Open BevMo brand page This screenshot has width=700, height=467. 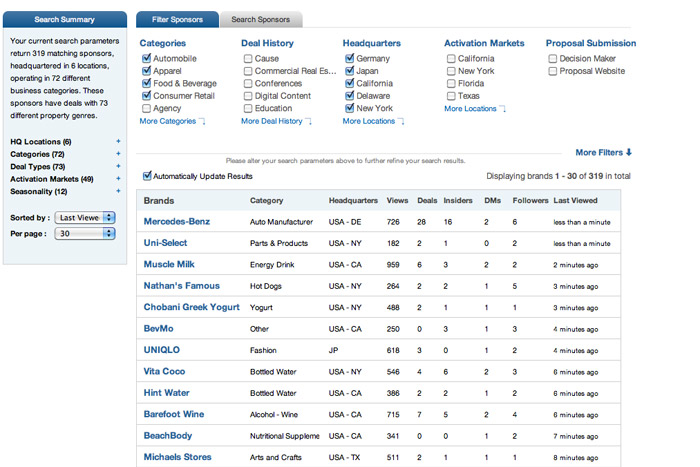(158, 329)
